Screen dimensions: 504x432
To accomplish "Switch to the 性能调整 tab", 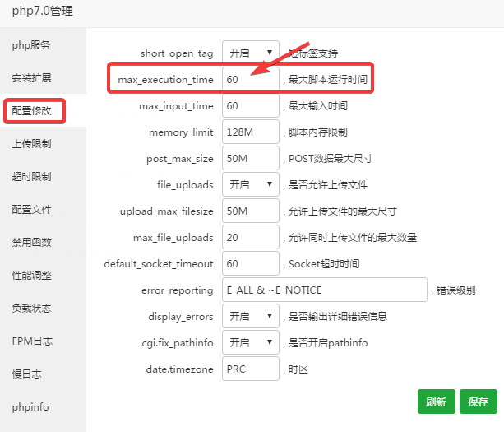I will 31,276.
